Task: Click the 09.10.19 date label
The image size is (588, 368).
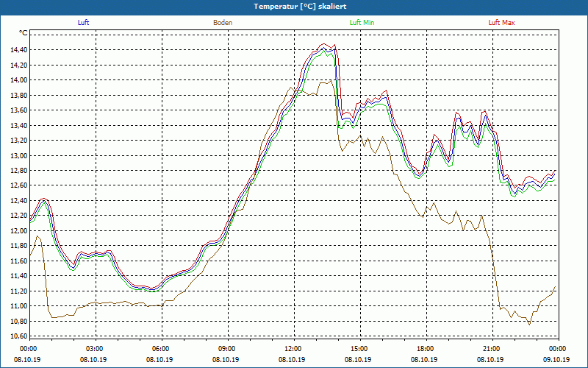Action: click(x=556, y=359)
